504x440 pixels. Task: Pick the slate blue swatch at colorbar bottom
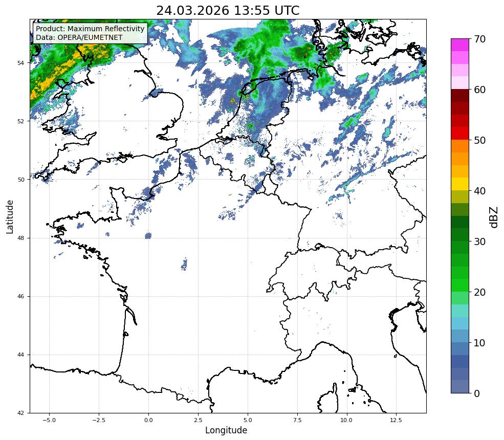[460, 386]
